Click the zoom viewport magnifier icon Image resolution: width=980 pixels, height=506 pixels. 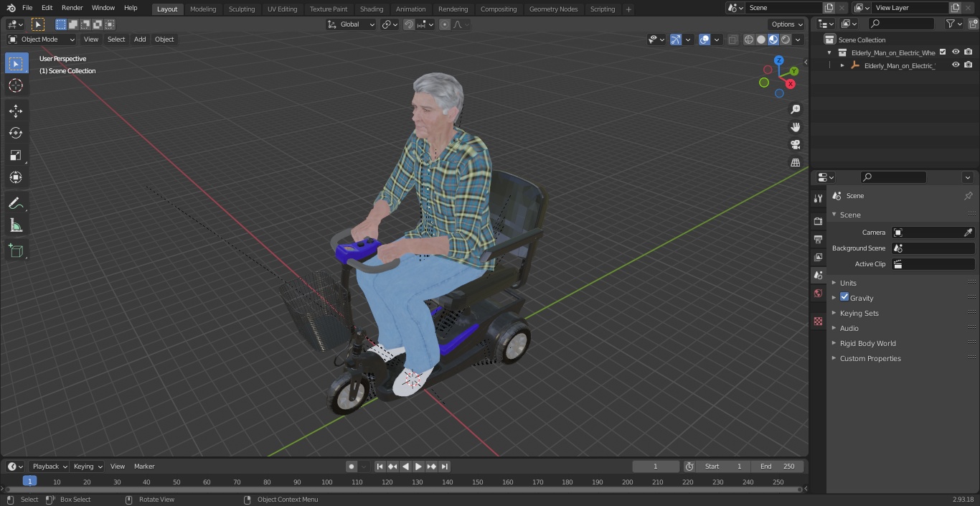click(795, 109)
